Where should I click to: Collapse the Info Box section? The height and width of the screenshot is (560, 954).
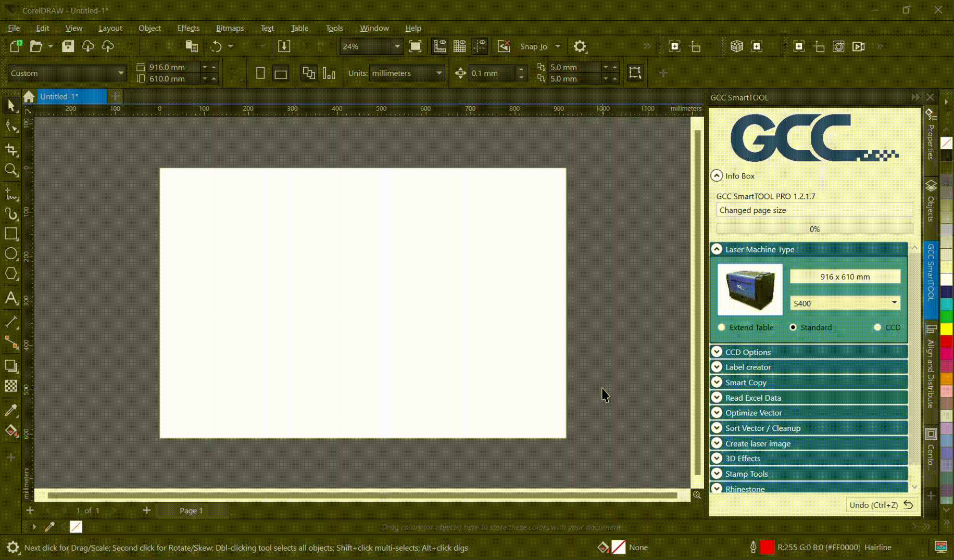point(717,176)
